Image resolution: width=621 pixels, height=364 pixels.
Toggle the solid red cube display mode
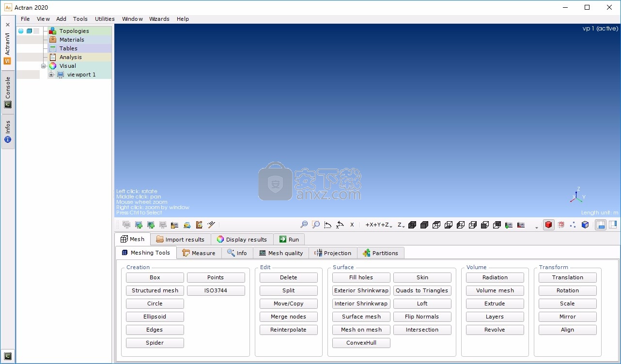(x=548, y=225)
